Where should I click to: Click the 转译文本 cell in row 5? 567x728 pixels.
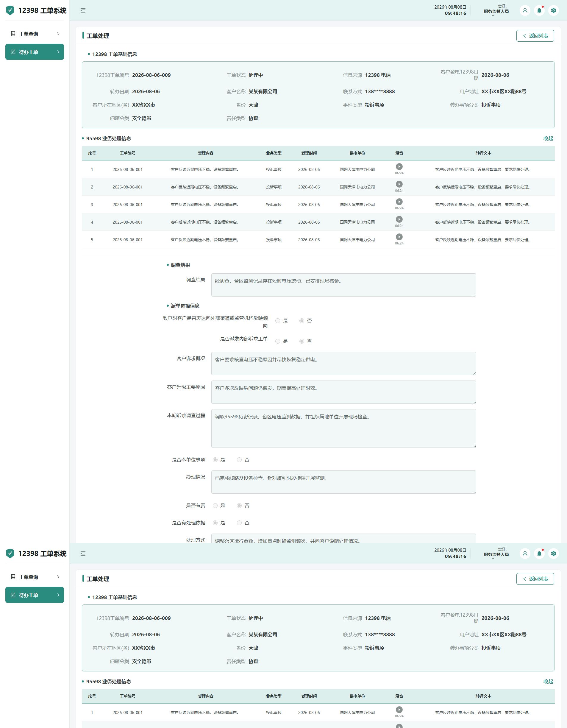click(483, 240)
